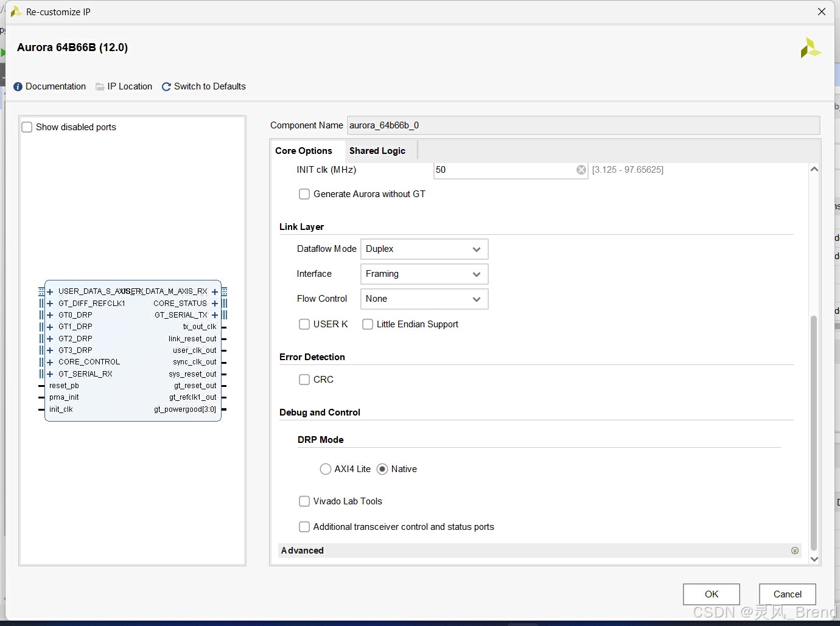Open the Documentation link
The image size is (840, 626).
55,86
